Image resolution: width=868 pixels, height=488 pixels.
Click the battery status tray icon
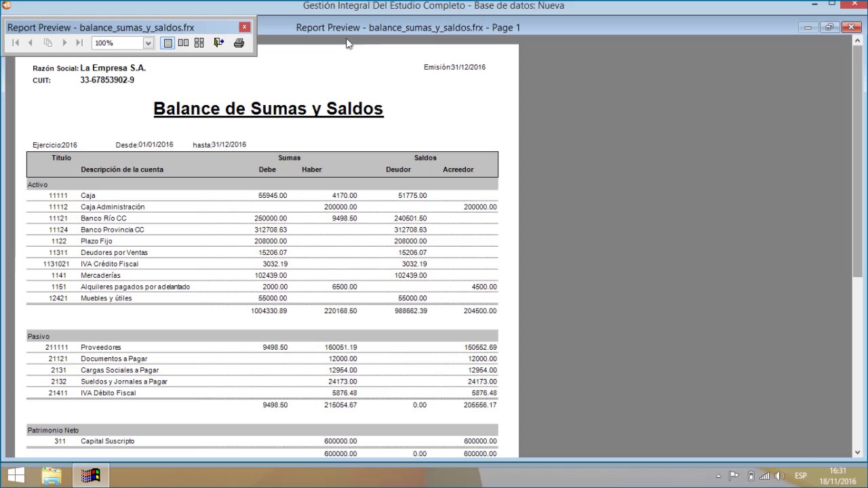click(751, 476)
